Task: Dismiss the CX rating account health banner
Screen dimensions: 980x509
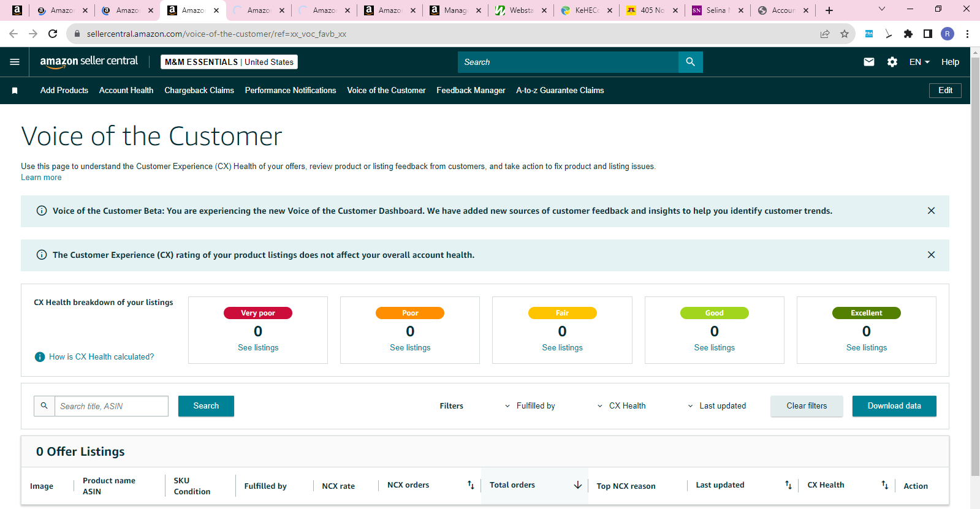Action: point(931,255)
